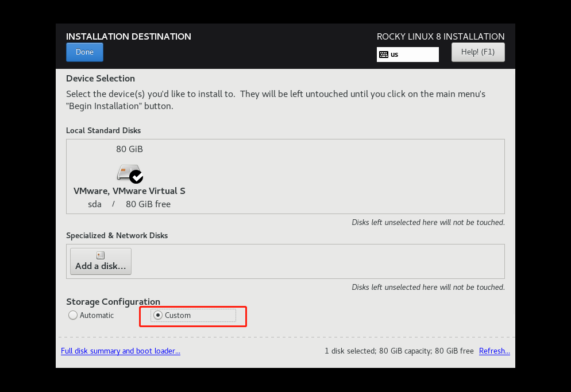
Task: Click the ROCKY LINUX 8 INSTALLATION label
Action: (441, 36)
